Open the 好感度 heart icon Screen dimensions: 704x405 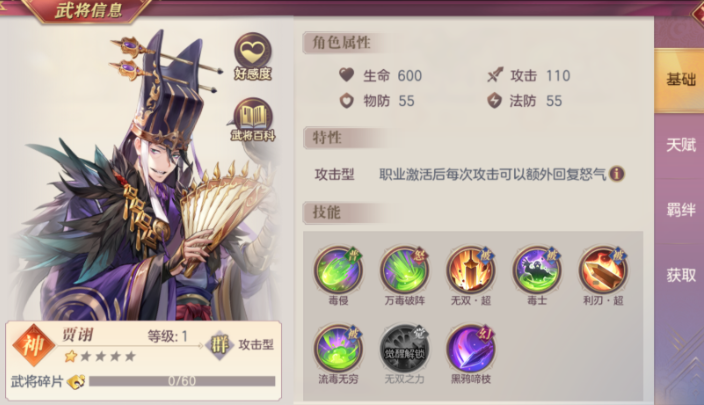point(253,56)
